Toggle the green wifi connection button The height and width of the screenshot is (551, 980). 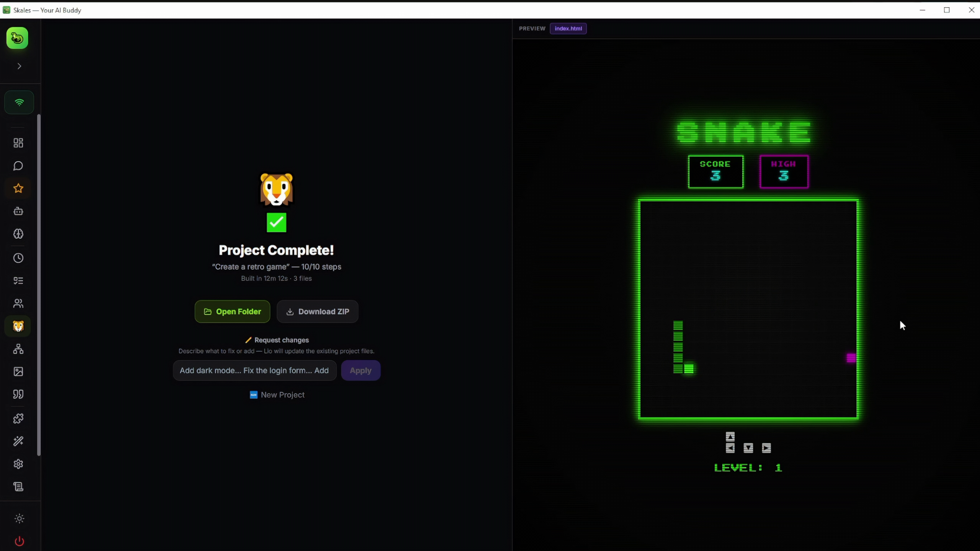click(x=19, y=102)
